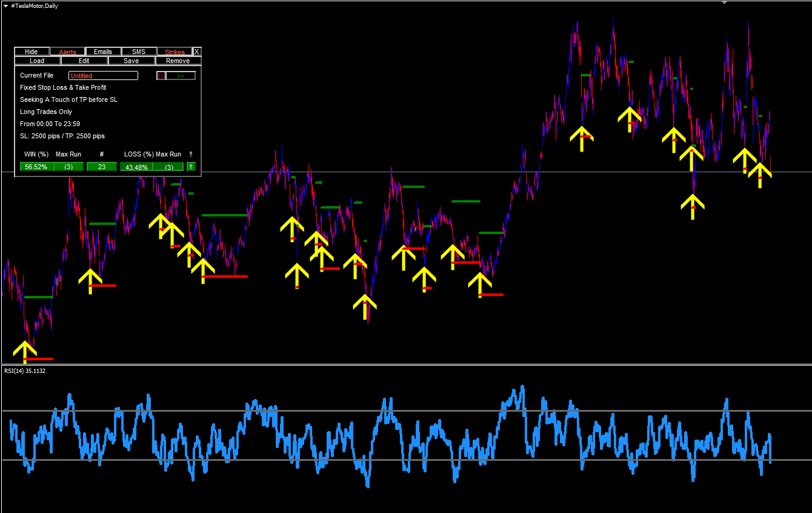Click the #TeslaMotor,Daily chart title
812x513 pixels.
[x=35, y=5]
